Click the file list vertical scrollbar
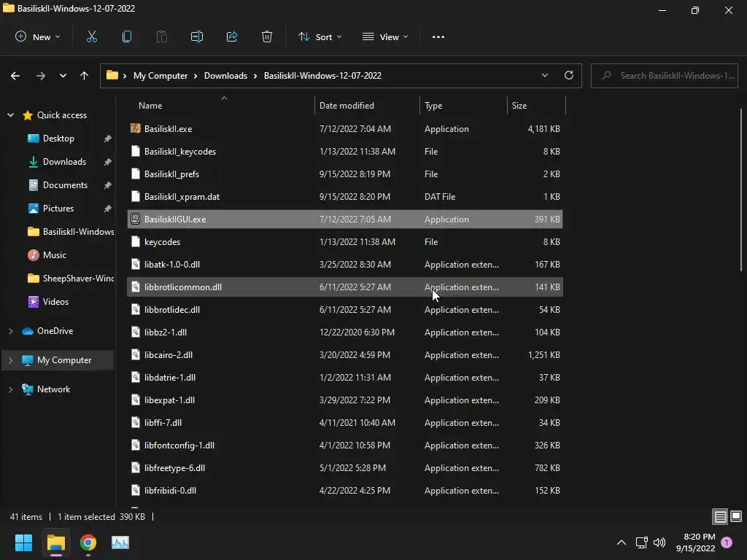The image size is (747, 560). 741,190
